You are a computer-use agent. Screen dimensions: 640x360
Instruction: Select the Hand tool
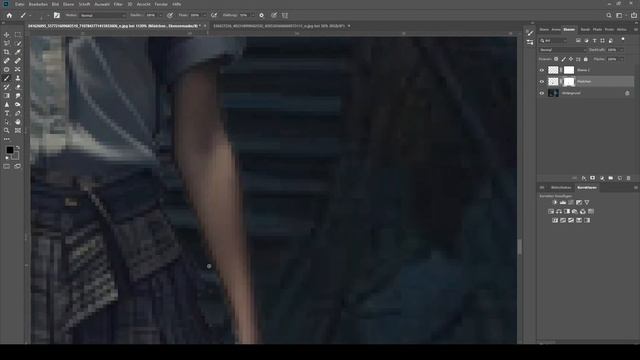(x=18, y=122)
